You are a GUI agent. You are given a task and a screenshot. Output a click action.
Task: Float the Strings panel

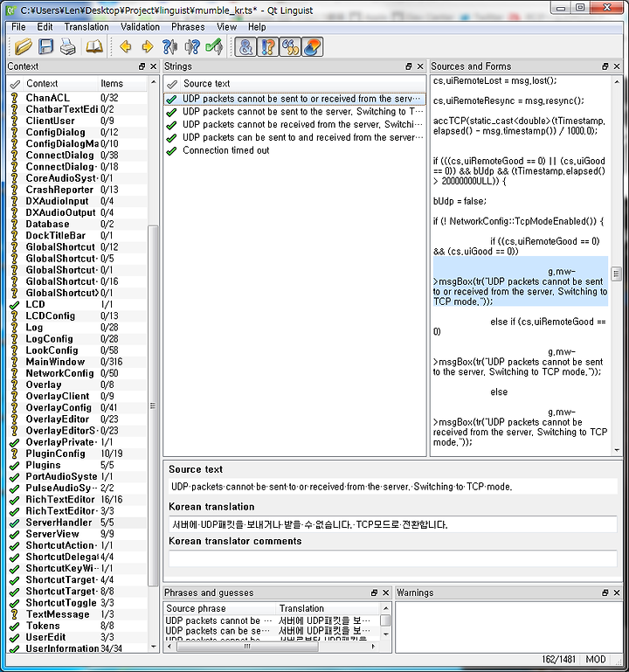(x=409, y=66)
